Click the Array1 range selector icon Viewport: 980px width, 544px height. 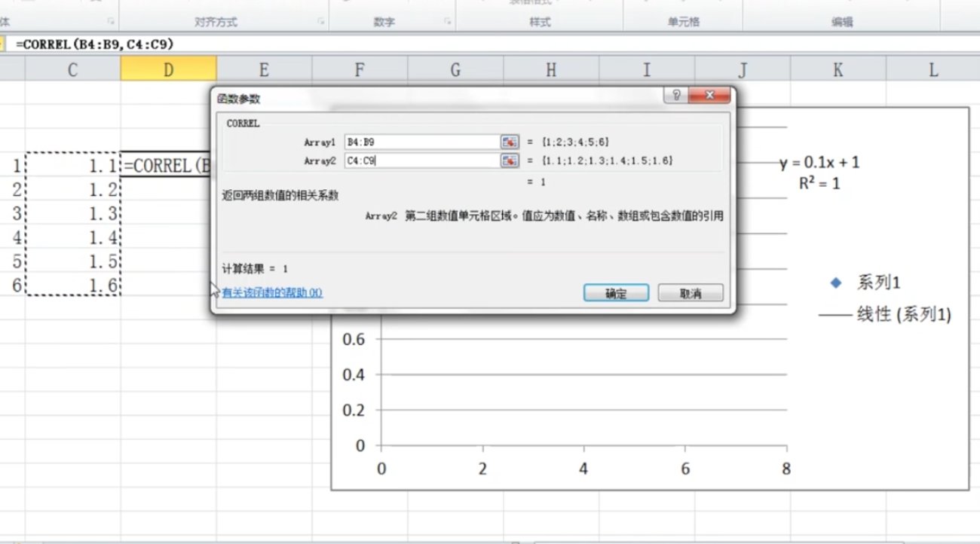click(510, 140)
